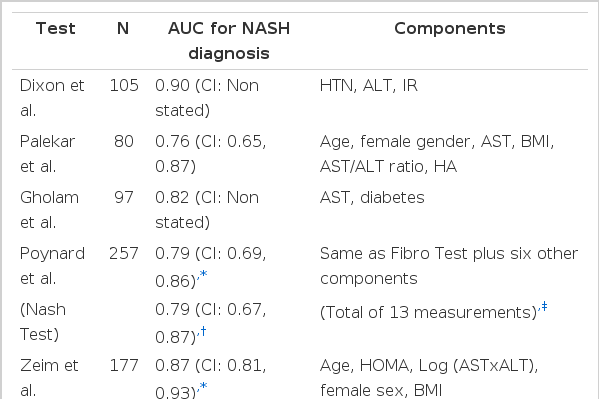Select the Nash Test label text

pyautogui.click(x=42, y=322)
